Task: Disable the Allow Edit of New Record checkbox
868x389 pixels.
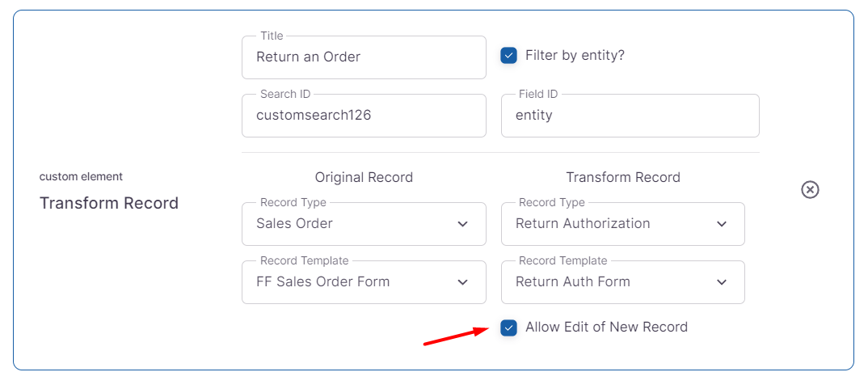Action: point(508,328)
